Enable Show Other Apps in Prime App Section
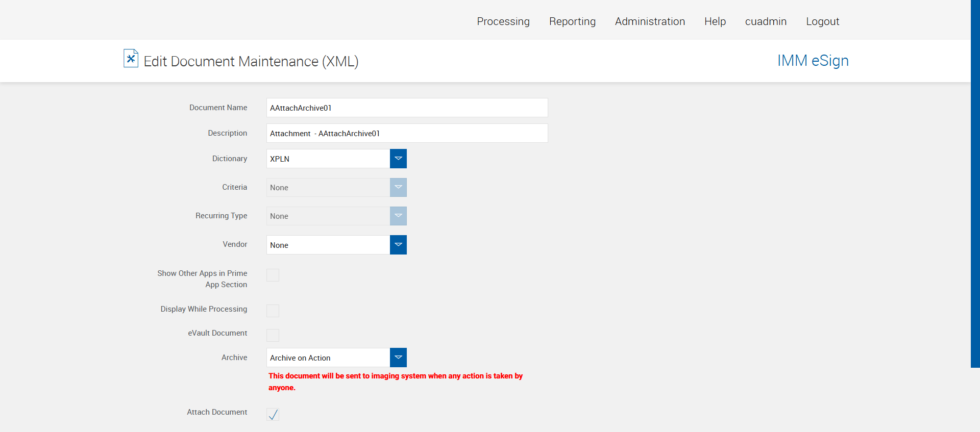Image resolution: width=980 pixels, height=432 pixels. point(273,275)
